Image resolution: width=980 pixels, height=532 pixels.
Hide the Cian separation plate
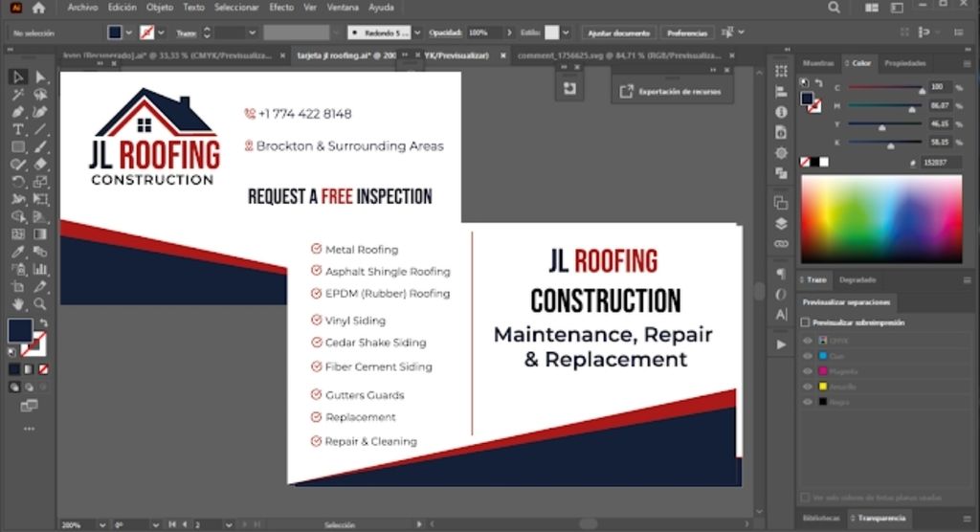point(808,356)
